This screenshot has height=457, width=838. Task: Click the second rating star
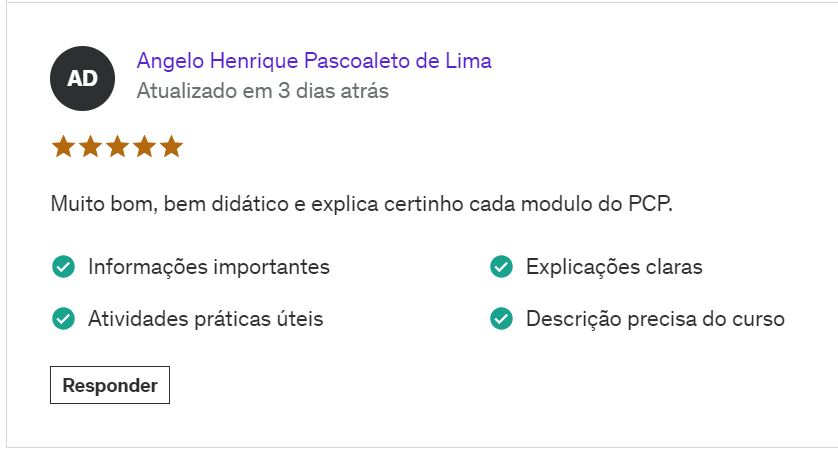click(x=90, y=146)
